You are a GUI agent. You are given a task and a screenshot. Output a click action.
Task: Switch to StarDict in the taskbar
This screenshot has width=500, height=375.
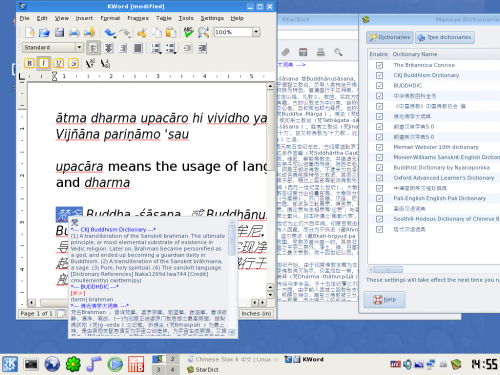point(203,370)
